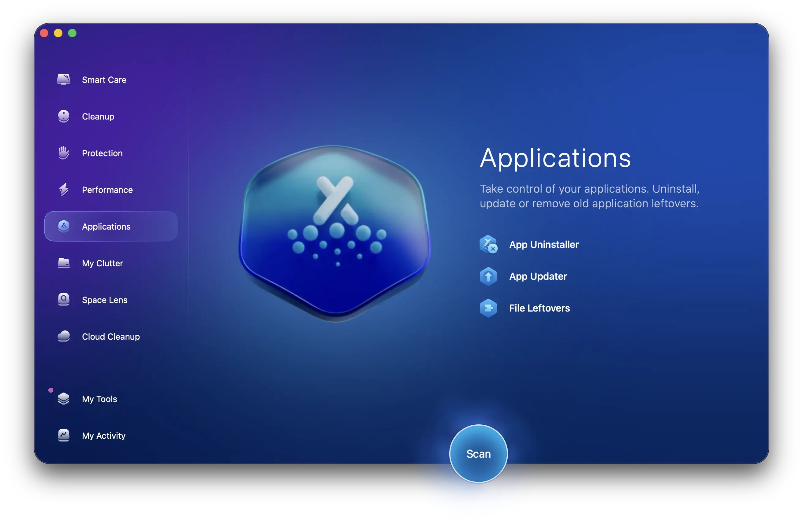Click the Space Lens magnifier icon
The height and width of the screenshot is (532, 803).
coord(63,300)
